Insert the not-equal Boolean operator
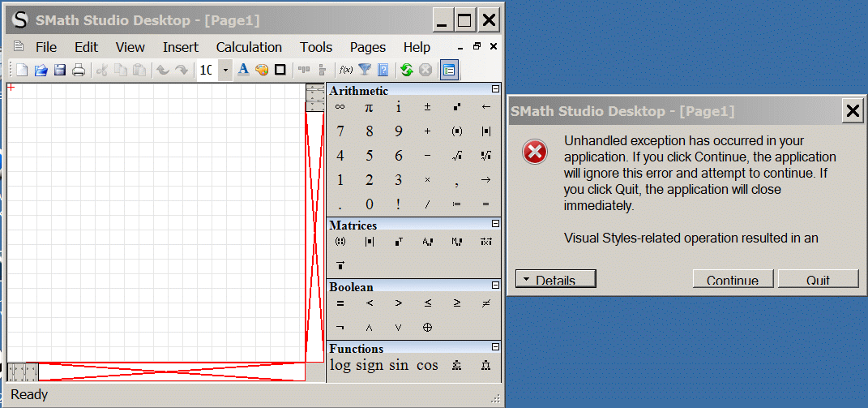Viewport: 868px width, 408px height. point(486,303)
